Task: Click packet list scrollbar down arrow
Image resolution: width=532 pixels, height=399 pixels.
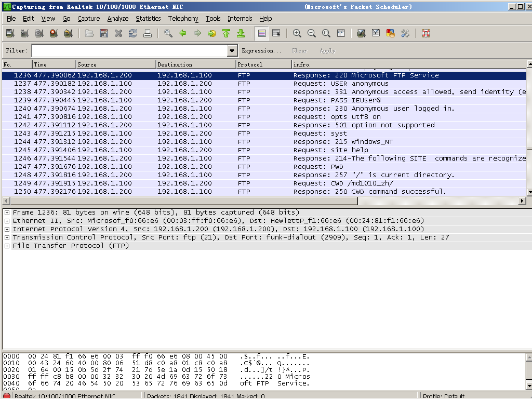Action: (529, 192)
